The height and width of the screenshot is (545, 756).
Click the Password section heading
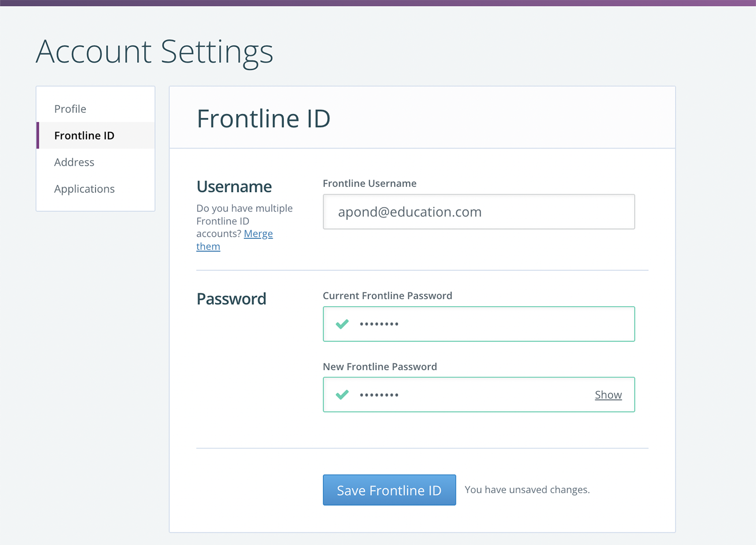(x=231, y=299)
